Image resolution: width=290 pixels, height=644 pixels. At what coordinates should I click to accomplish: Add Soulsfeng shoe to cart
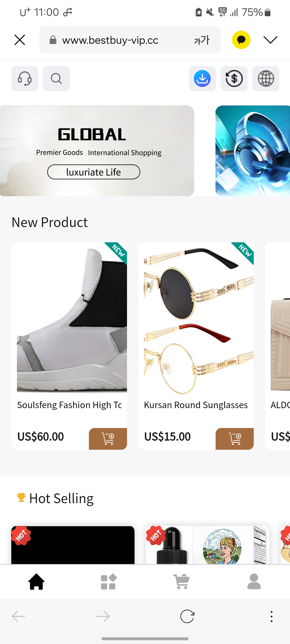coord(108,439)
